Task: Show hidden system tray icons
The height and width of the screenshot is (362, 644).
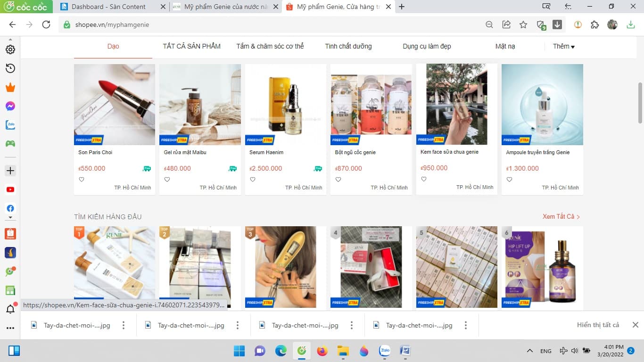Action: tap(530, 351)
